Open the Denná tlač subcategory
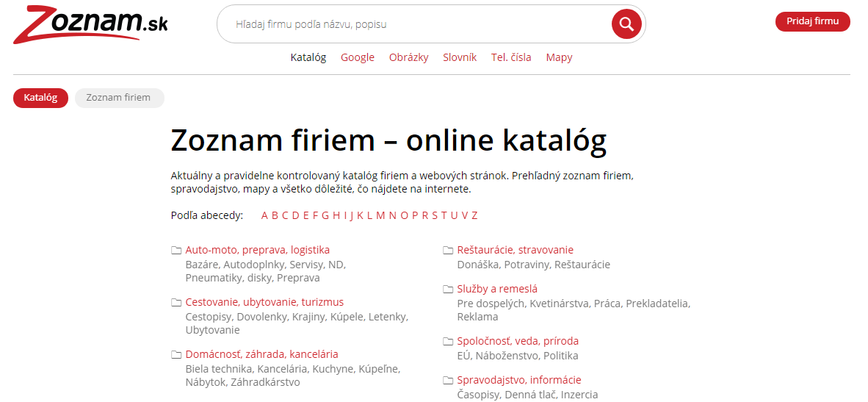Screen dimensions: 868x402 [x=530, y=395]
